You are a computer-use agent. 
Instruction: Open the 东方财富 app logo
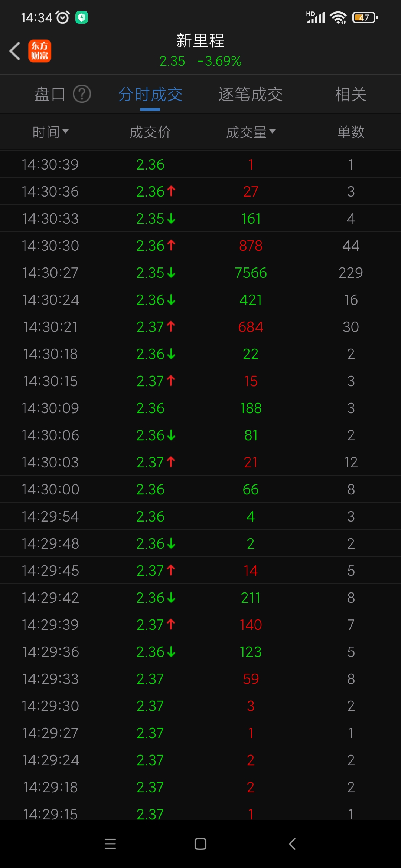[40, 51]
